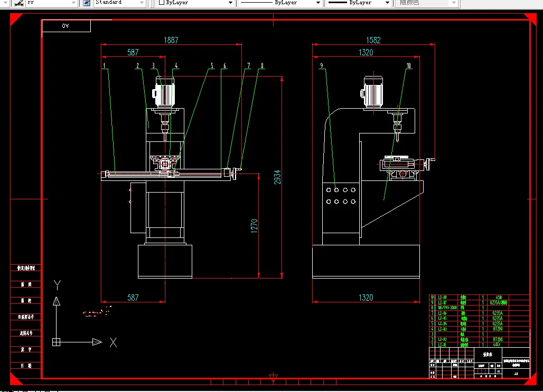543x392 pixels.
Task: Pick the 1320 dimension above the side view
Action: pos(366,52)
